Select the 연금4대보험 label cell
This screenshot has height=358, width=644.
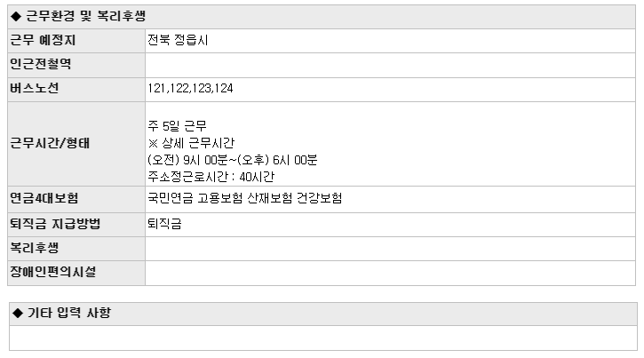(76, 199)
